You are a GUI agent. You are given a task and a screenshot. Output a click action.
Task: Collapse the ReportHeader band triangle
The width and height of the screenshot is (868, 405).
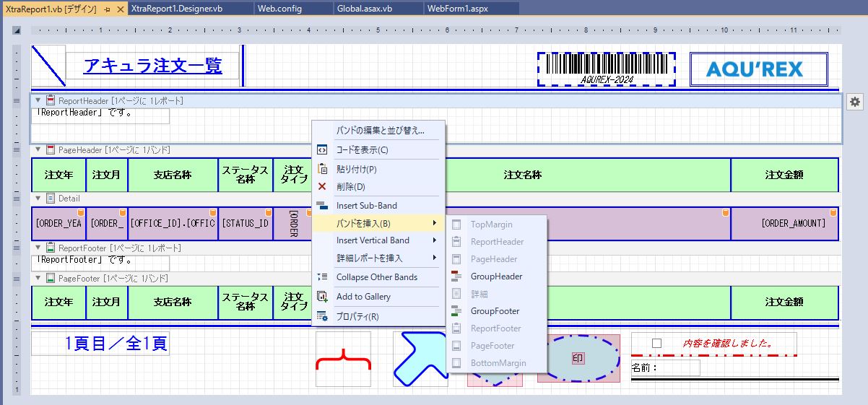[38, 101]
